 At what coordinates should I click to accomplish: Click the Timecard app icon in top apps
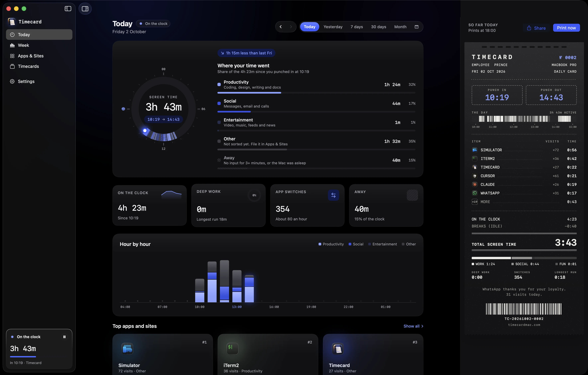tap(338, 349)
